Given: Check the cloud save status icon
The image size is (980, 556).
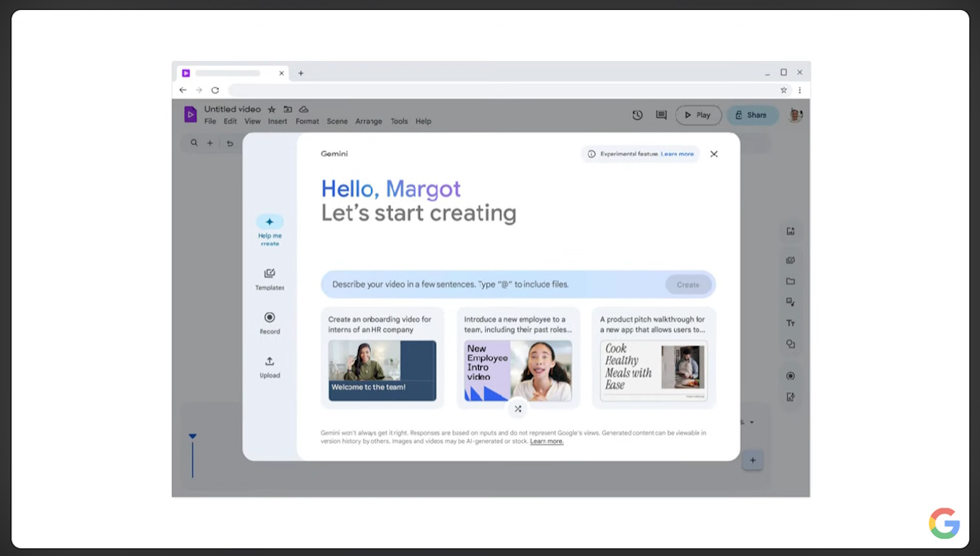Looking at the screenshot, I should point(304,109).
